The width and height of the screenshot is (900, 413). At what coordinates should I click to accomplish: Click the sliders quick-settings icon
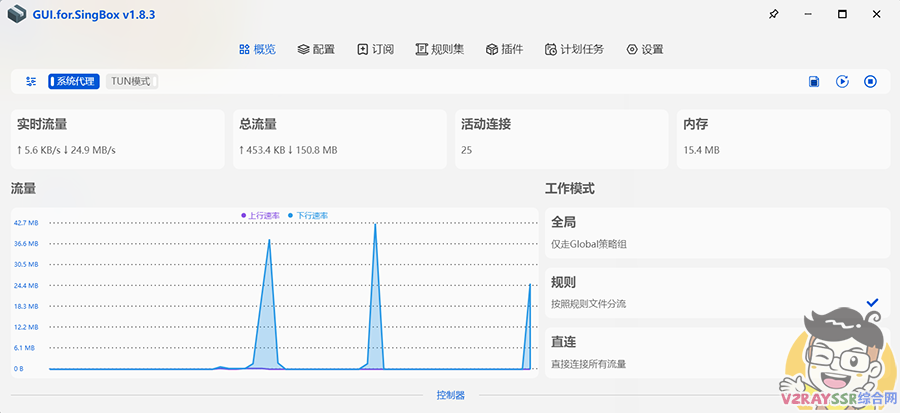[x=31, y=81]
